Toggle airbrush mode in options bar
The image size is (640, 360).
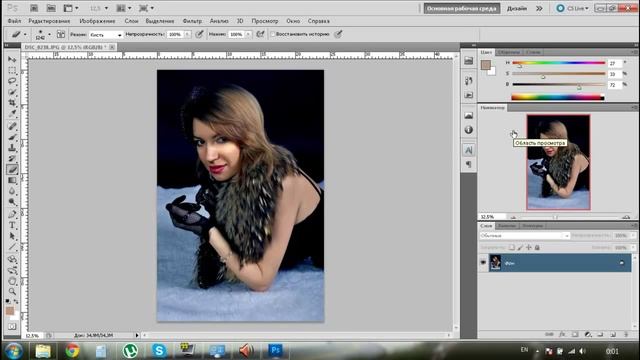point(260,34)
